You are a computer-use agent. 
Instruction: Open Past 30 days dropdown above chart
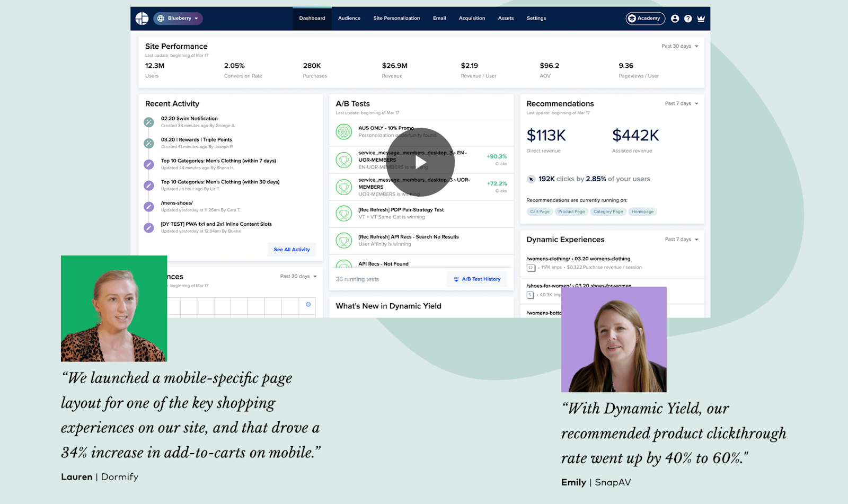(x=298, y=277)
